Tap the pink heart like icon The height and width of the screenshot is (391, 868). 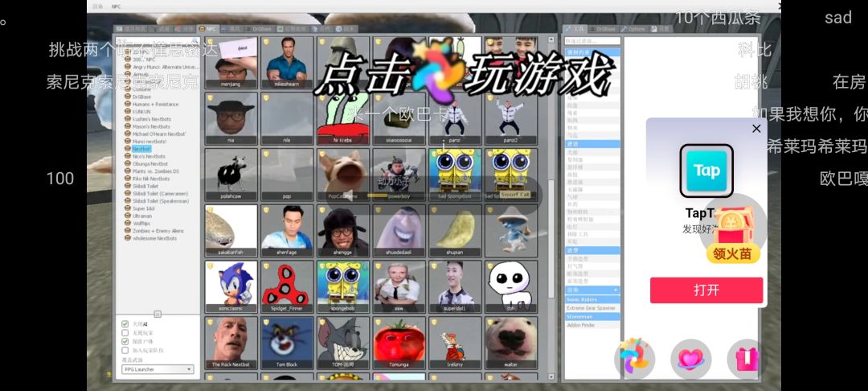[691, 360]
